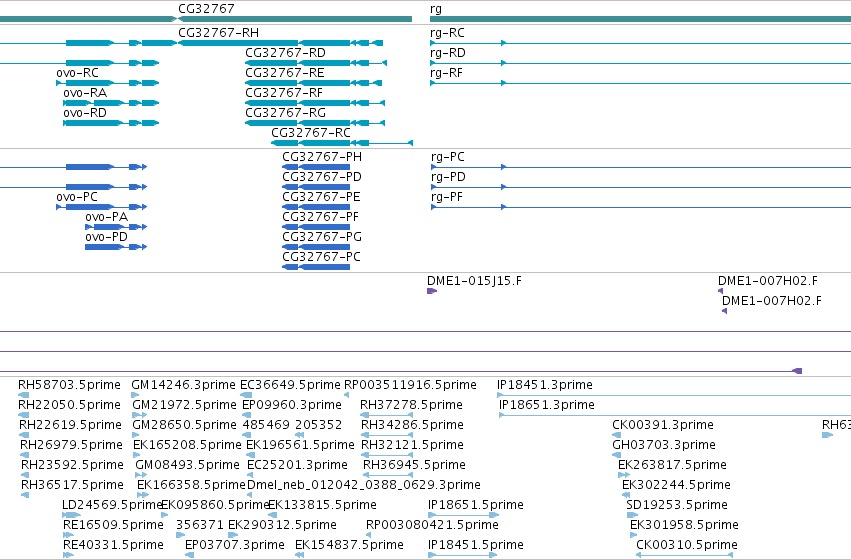Image resolution: width=851 pixels, height=560 pixels.
Task: Select the GM14246.3prime EST label
Action: (183, 385)
